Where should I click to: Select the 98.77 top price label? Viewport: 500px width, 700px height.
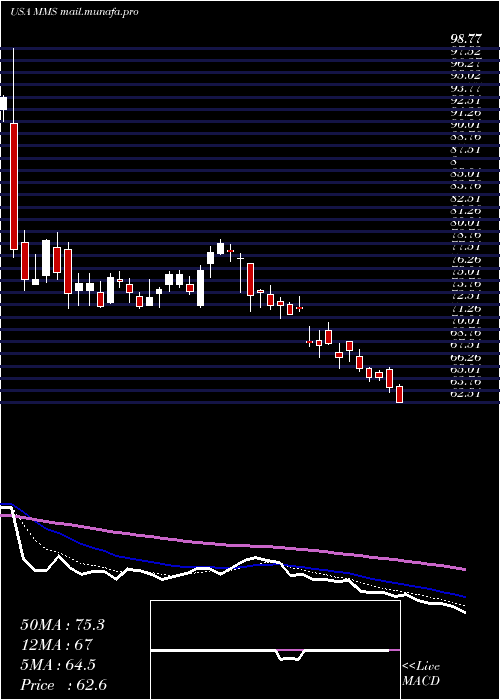(x=466, y=41)
